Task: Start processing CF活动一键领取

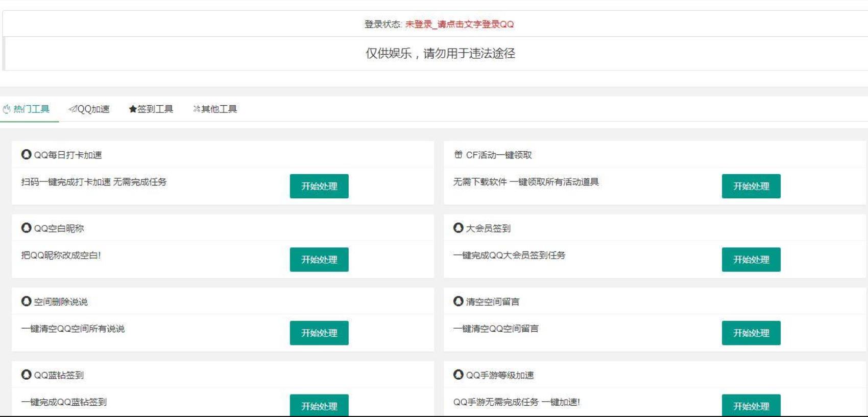Action: (x=751, y=186)
